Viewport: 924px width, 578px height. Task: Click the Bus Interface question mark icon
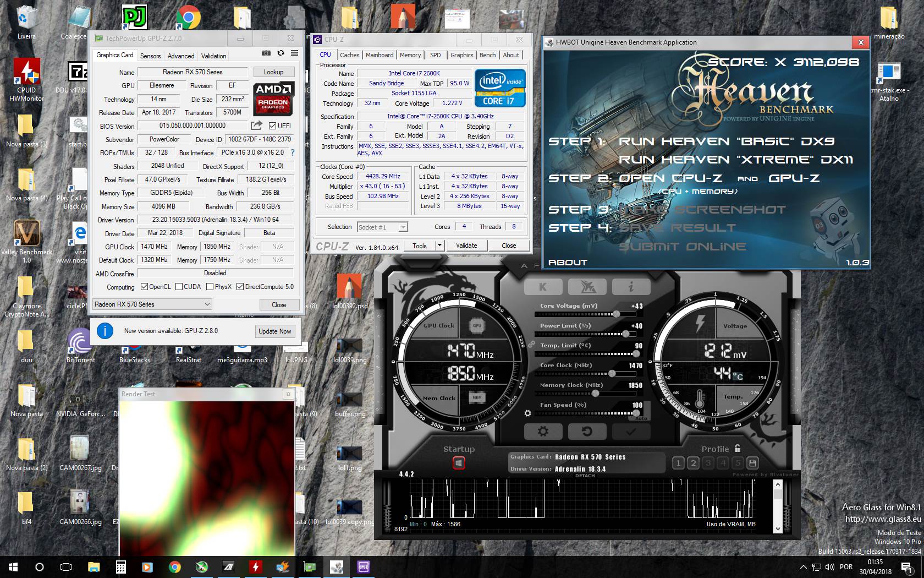pyautogui.click(x=292, y=152)
